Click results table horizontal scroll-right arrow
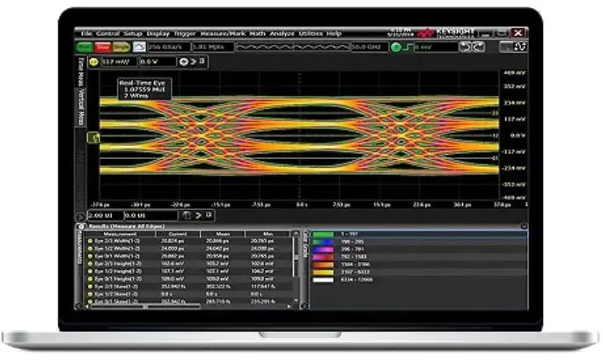The height and width of the screenshot is (364, 603). coord(290,306)
